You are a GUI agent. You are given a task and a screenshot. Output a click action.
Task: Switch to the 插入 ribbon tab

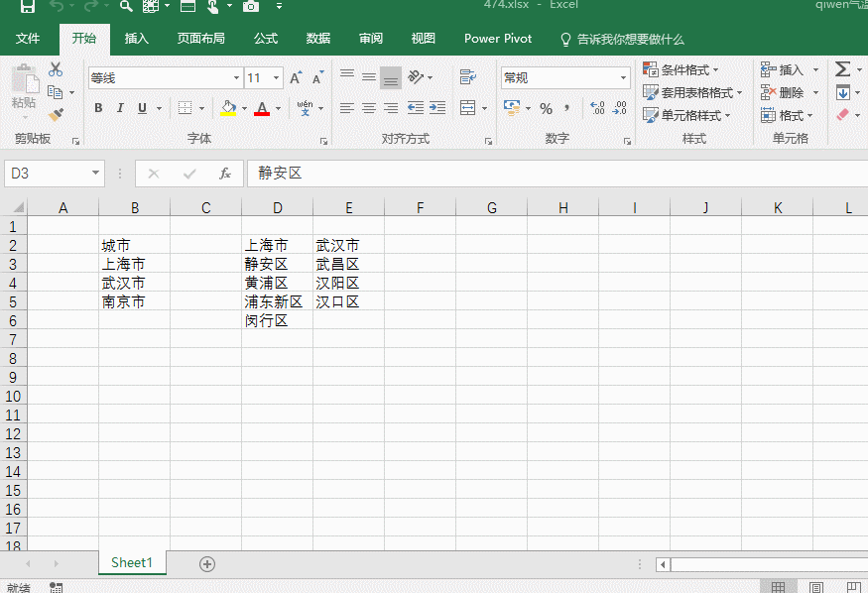click(136, 39)
